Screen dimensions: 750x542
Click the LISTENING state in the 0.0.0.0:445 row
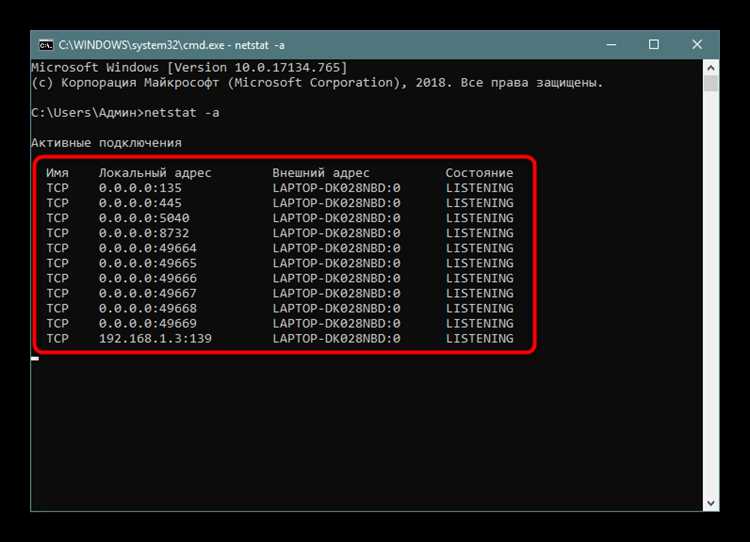coord(480,203)
